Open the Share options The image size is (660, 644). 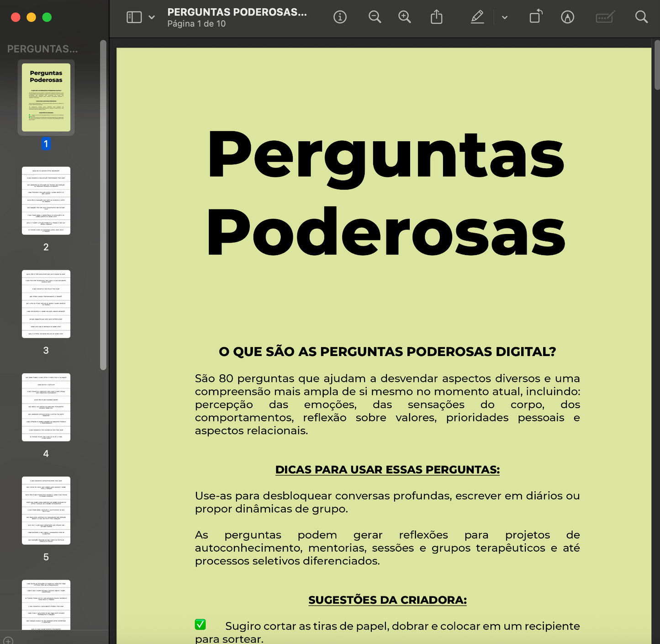coord(437,17)
